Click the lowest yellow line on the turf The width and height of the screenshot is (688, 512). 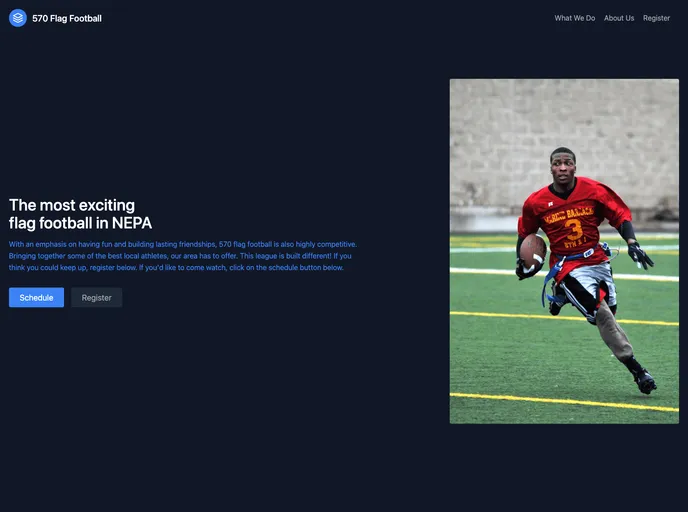(x=564, y=402)
